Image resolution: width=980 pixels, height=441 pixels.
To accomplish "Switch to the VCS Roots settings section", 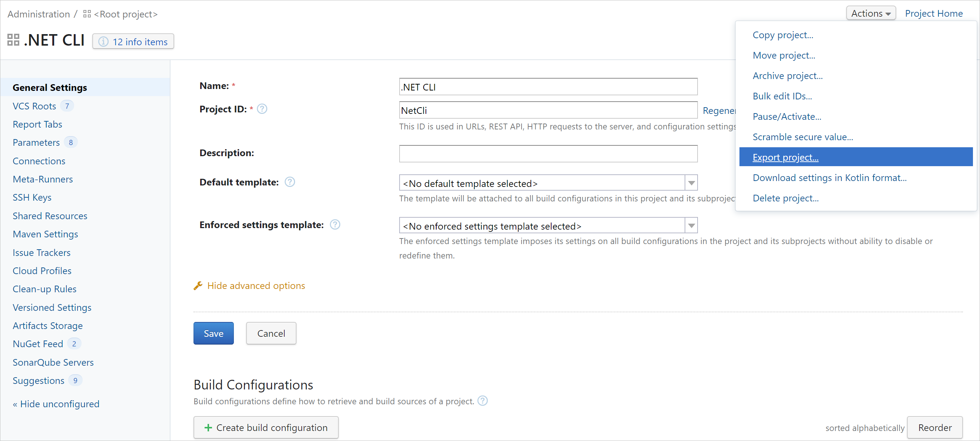I will point(34,106).
